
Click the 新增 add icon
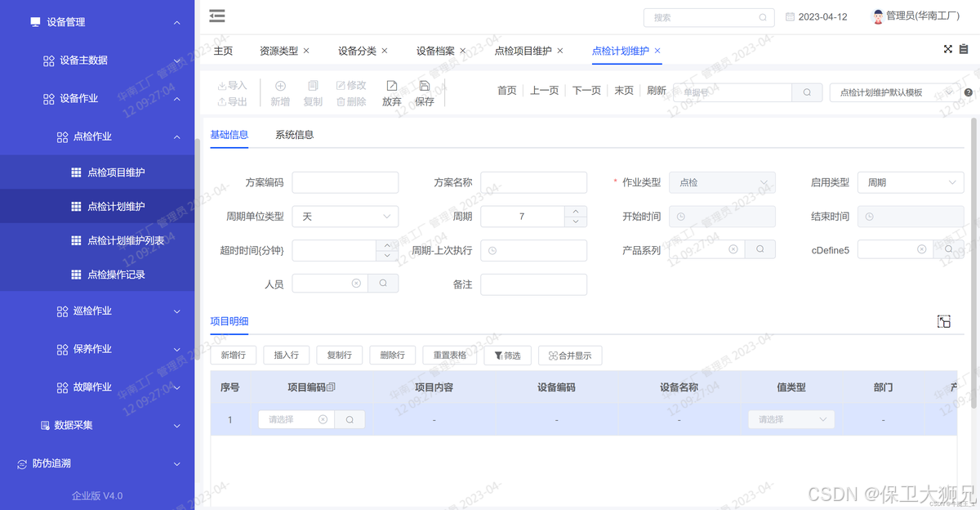[x=280, y=85]
